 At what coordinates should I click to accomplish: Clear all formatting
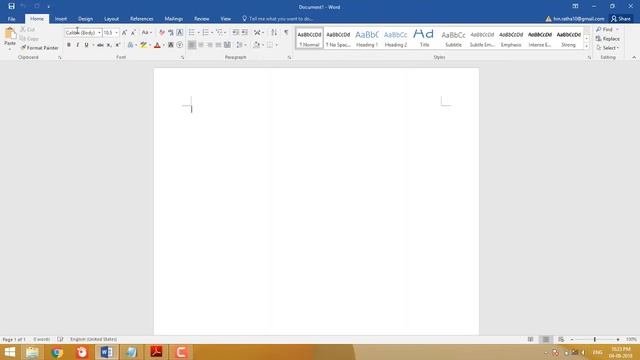pyautogui.click(x=162, y=32)
